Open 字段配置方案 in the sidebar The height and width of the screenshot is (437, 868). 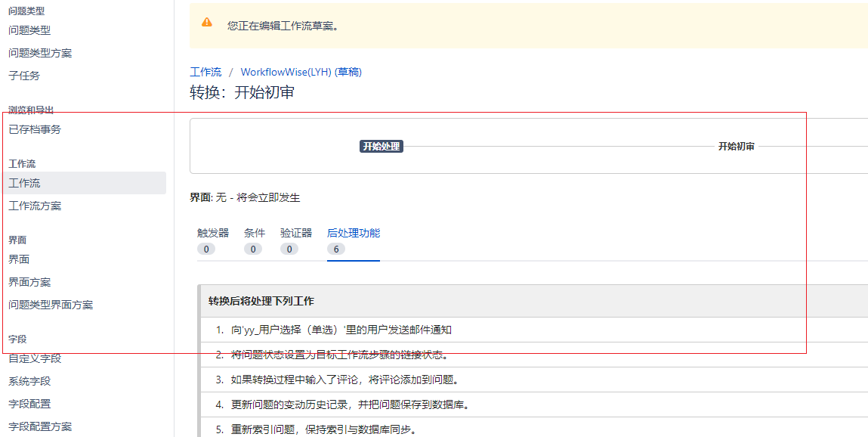(x=40, y=426)
